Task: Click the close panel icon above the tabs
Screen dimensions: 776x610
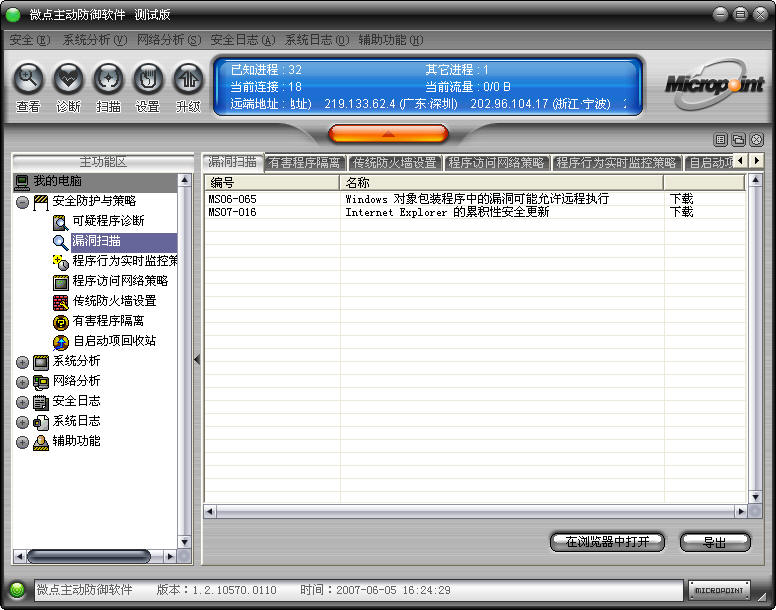Action: (x=757, y=140)
